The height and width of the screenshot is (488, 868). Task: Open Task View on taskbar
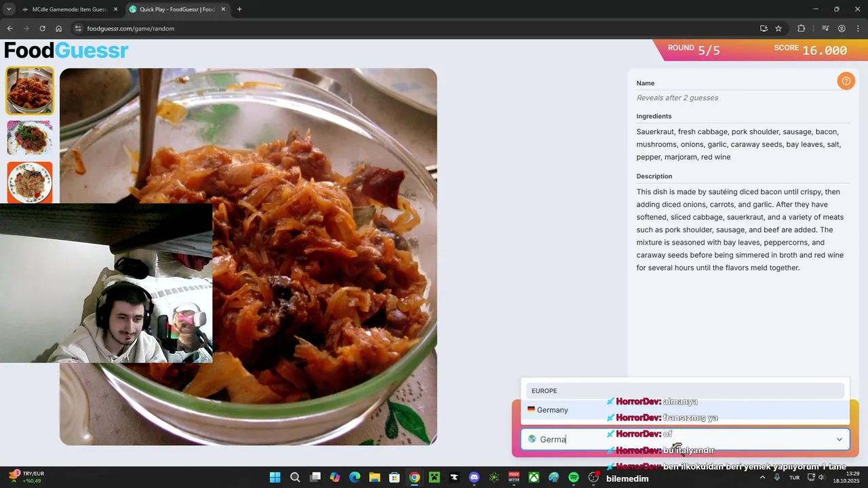315,477
